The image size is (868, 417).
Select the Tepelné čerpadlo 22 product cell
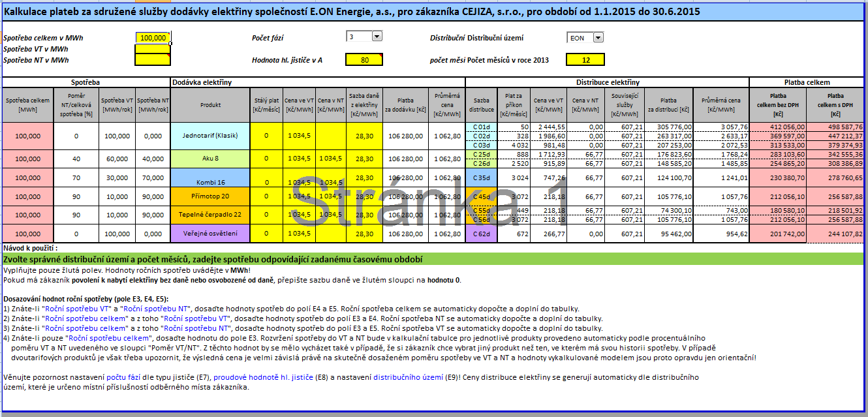coord(210,215)
